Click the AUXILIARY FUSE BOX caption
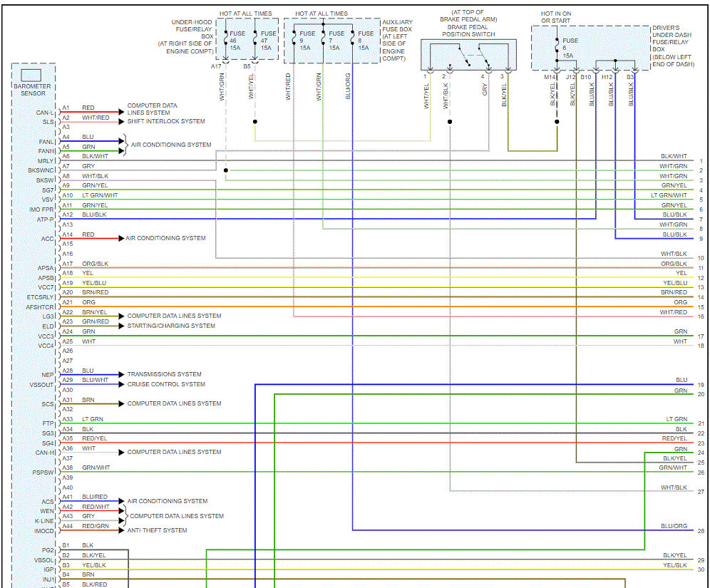Viewport: 710px width, 588px height. click(397, 41)
